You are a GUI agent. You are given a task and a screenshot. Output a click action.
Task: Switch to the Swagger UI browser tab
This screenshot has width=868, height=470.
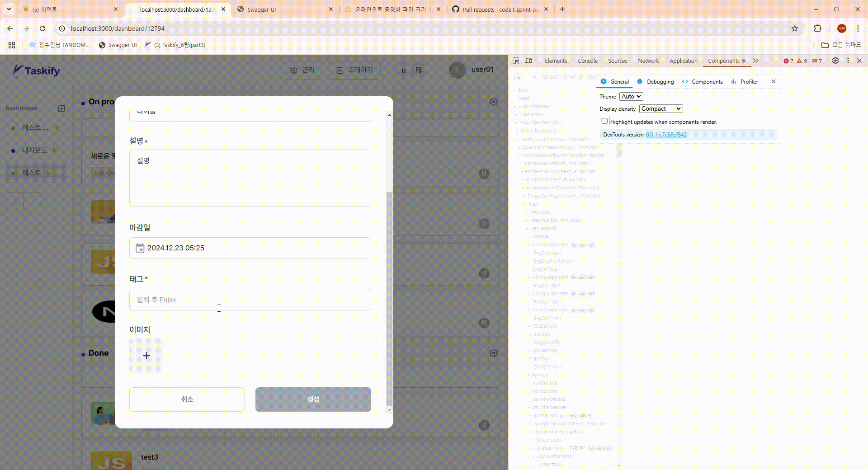285,9
